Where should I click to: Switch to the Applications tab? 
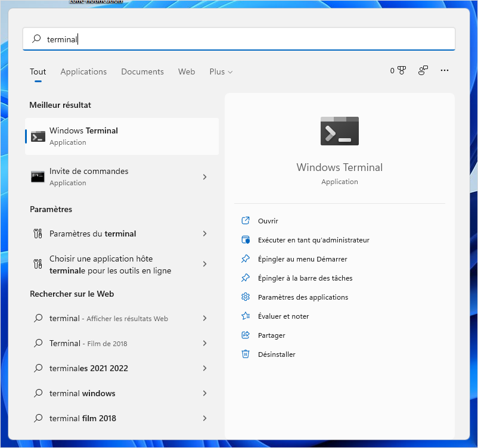coord(83,71)
